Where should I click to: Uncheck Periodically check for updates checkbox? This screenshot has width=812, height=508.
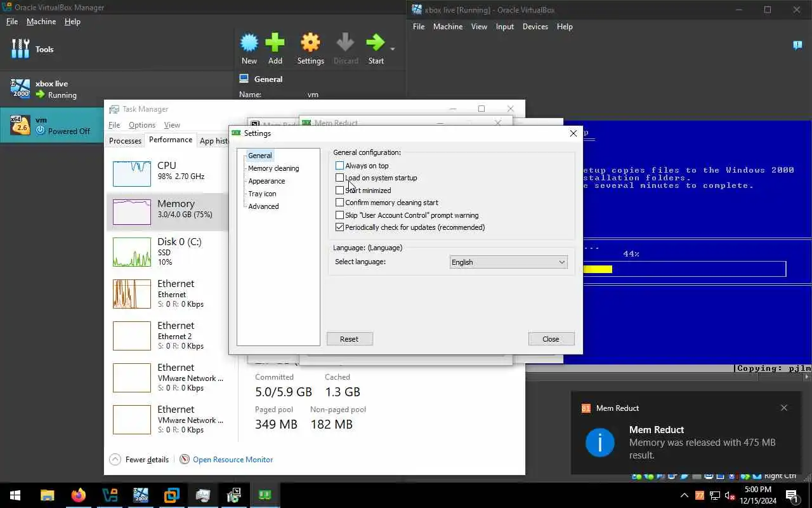pos(339,227)
